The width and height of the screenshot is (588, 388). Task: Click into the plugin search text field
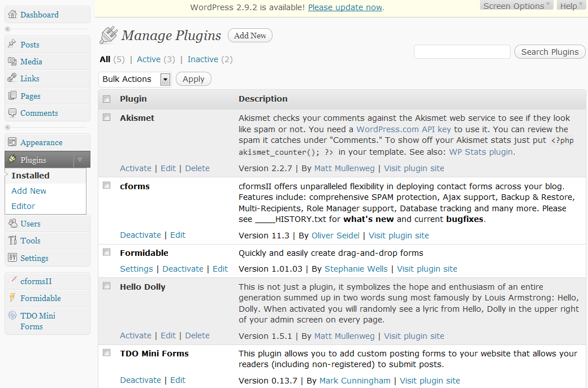pos(462,52)
